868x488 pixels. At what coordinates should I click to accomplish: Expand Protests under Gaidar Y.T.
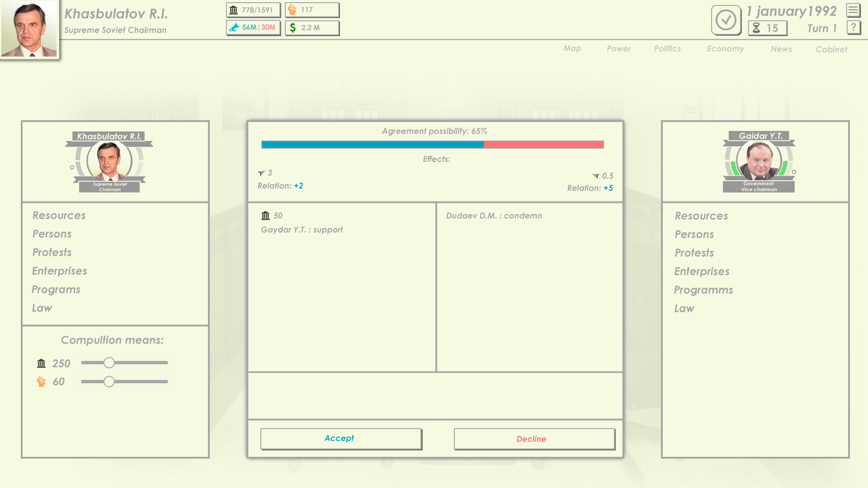[x=694, y=253]
